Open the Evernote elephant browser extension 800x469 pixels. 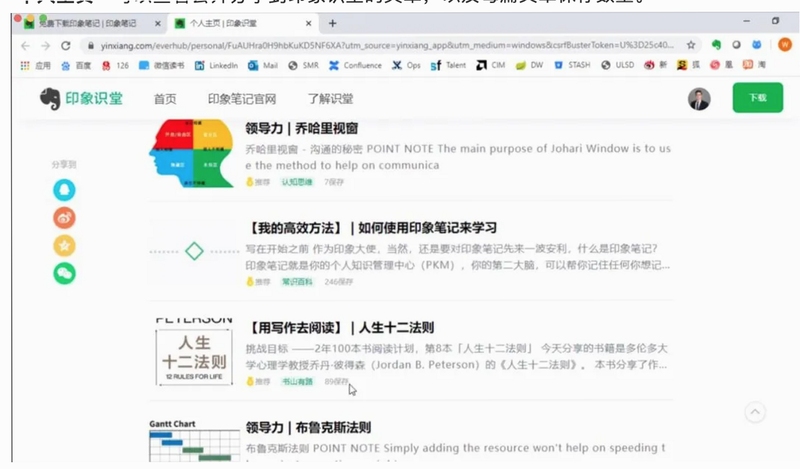pos(716,45)
